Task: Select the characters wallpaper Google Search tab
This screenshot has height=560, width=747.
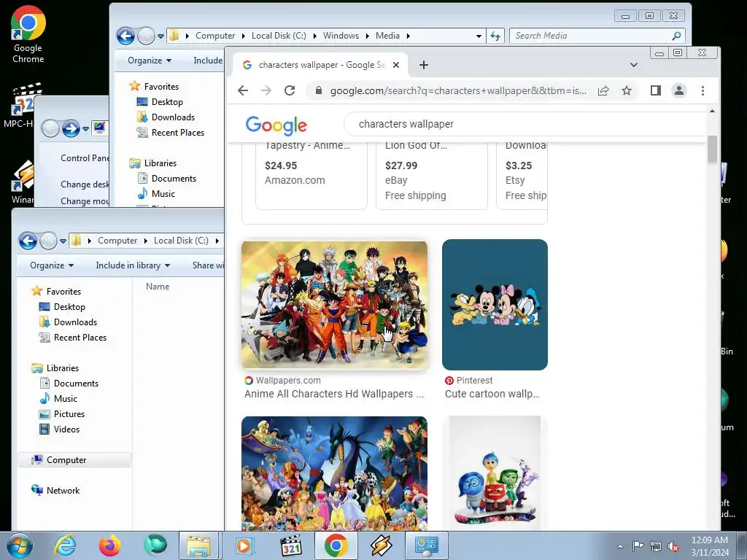Action: (320, 65)
